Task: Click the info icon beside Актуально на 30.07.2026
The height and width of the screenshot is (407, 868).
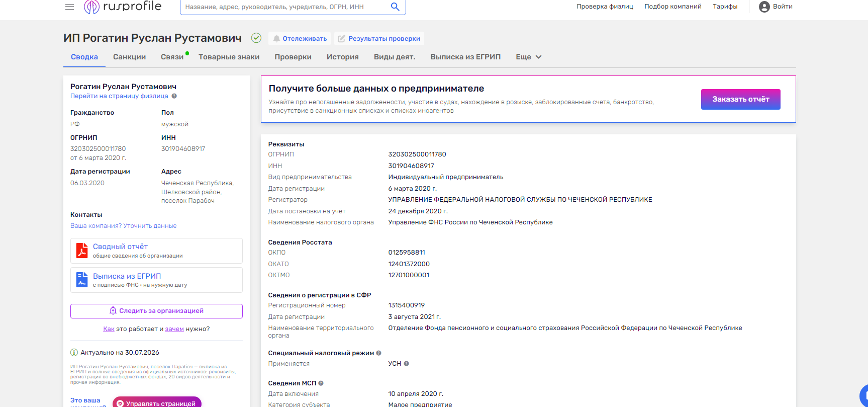Action: [74, 353]
